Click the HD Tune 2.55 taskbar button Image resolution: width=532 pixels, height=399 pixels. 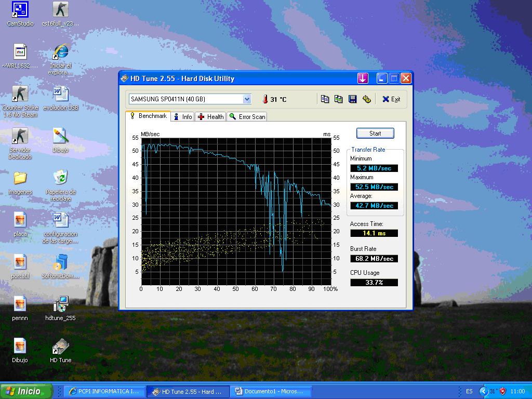pyautogui.click(x=188, y=392)
